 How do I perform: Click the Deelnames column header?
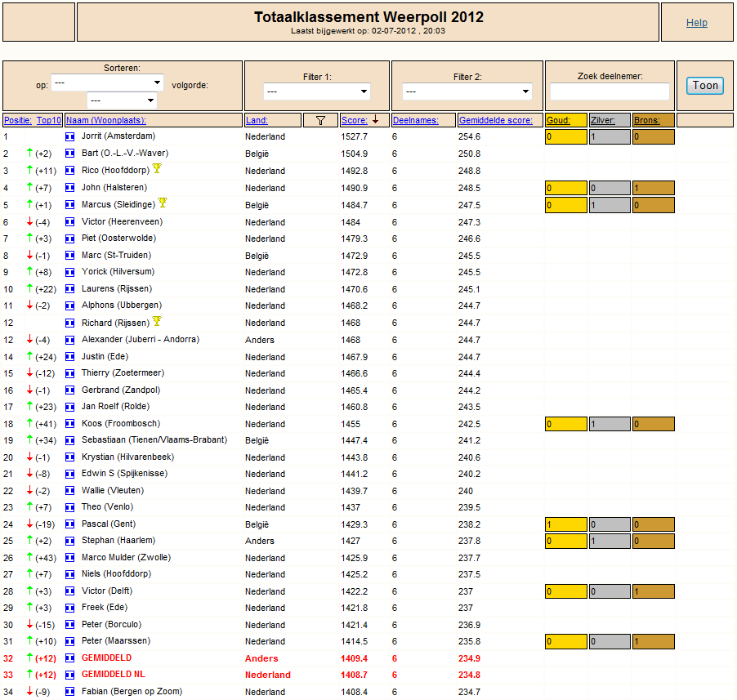click(x=416, y=120)
